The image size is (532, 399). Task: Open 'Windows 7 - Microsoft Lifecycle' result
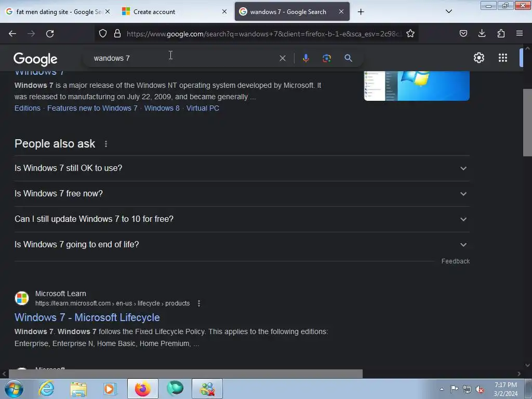coord(87,317)
